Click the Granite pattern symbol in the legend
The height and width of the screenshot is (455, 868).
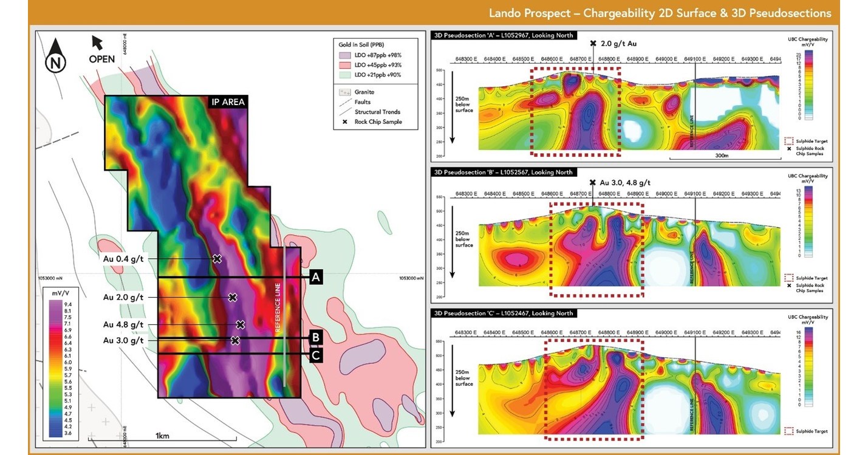point(344,91)
